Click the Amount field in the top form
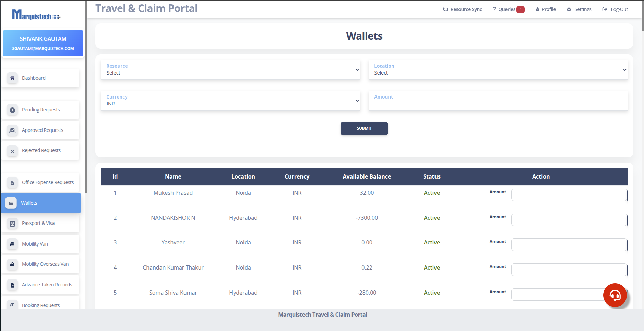 pyautogui.click(x=498, y=103)
